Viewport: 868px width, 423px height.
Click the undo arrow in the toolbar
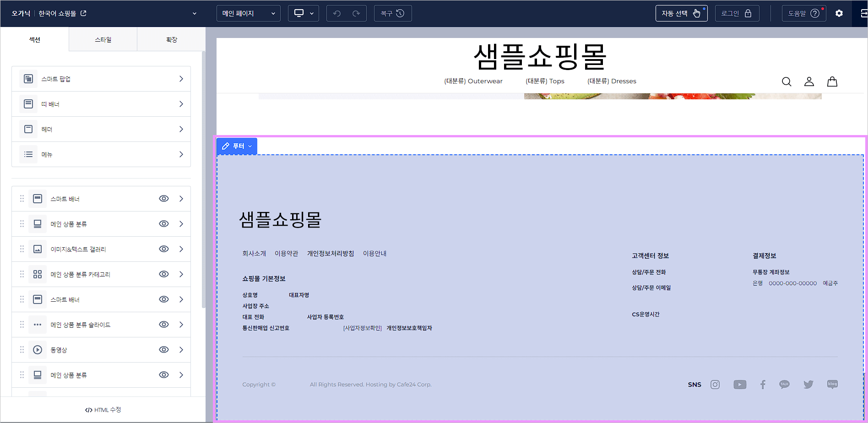[x=336, y=13]
